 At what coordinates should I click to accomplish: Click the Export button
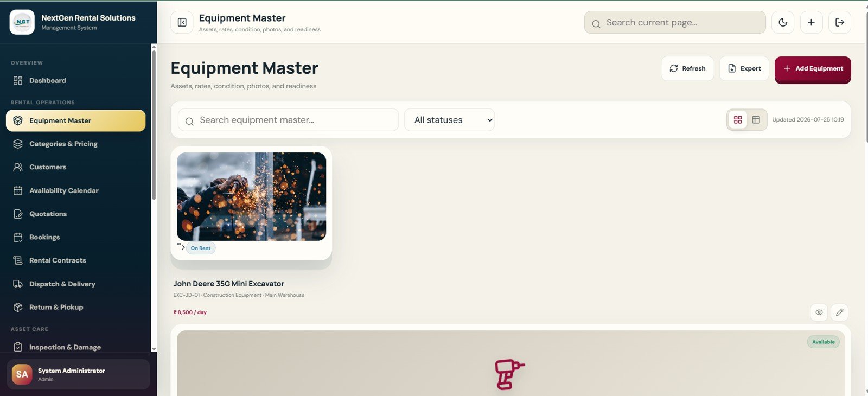pos(744,68)
